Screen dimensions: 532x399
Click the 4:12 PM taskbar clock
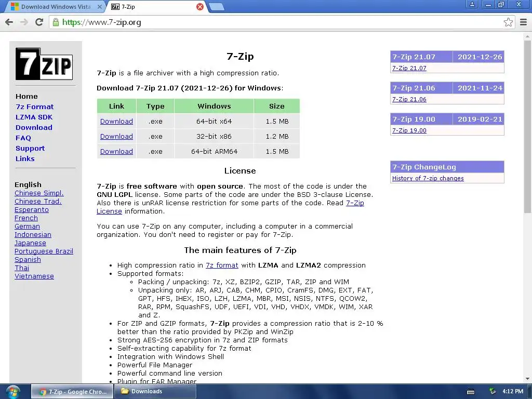tap(513, 391)
